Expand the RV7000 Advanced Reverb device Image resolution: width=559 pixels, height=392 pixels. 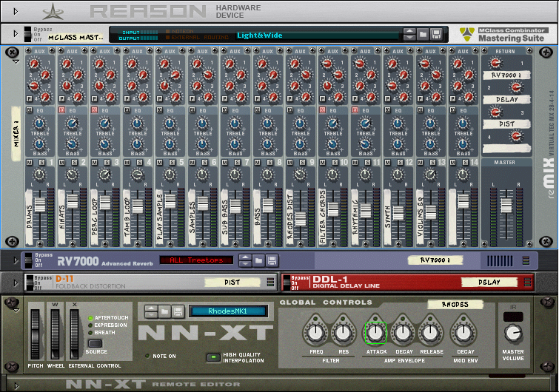(16, 260)
